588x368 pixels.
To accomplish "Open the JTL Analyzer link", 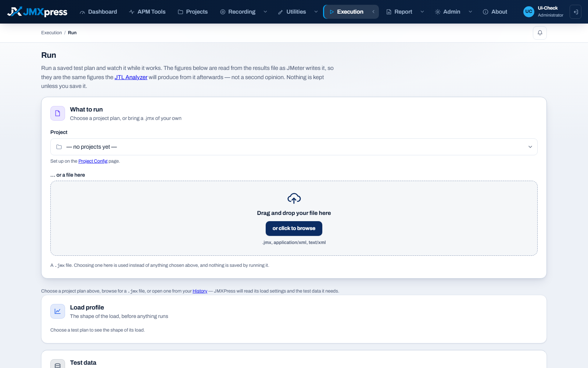I will (131, 77).
